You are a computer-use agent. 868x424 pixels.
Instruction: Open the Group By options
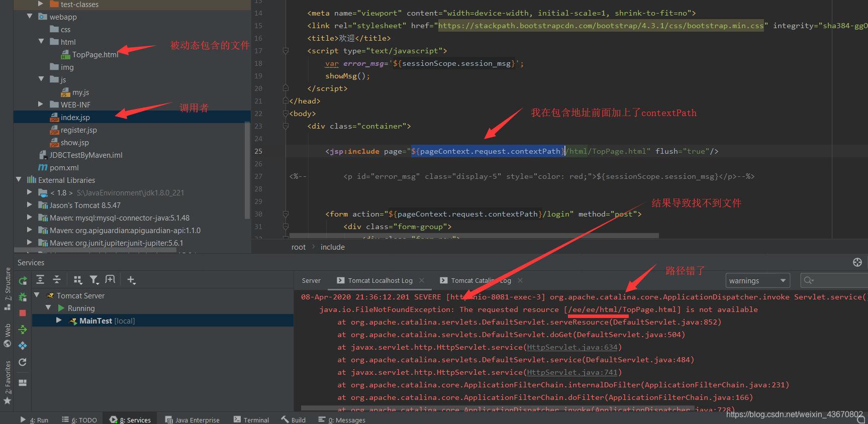(x=78, y=280)
